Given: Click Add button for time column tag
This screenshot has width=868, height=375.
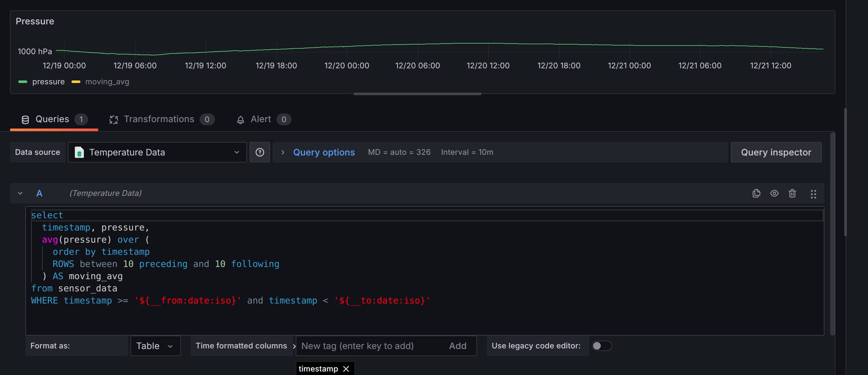Looking at the screenshot, I should [x=457, y=346].
